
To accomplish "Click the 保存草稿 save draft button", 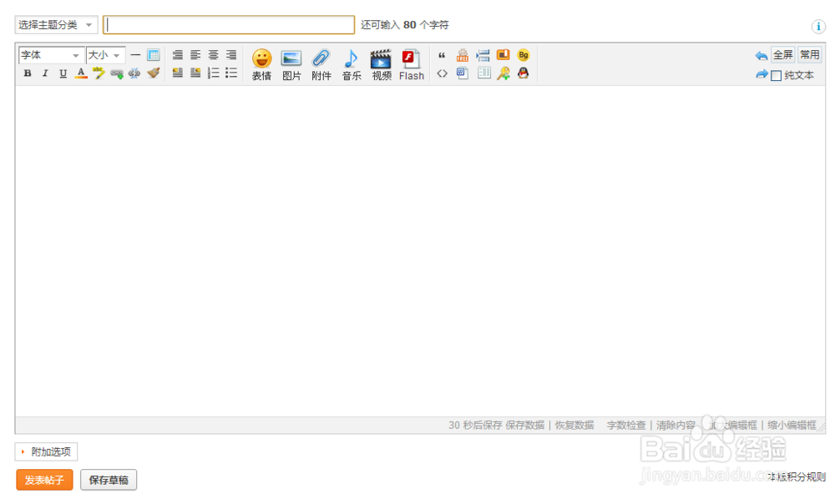I will pos(109,480).
